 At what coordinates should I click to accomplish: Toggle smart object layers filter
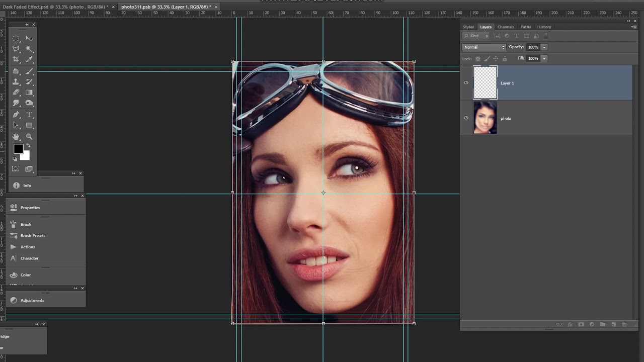tap(536, 36)
